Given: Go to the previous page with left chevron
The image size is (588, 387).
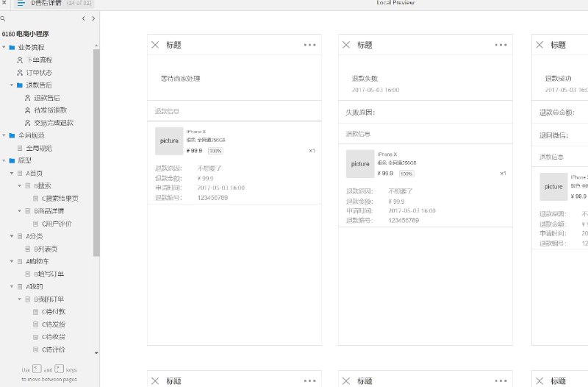Looking at the screenshot, I should tap(83, 18).
